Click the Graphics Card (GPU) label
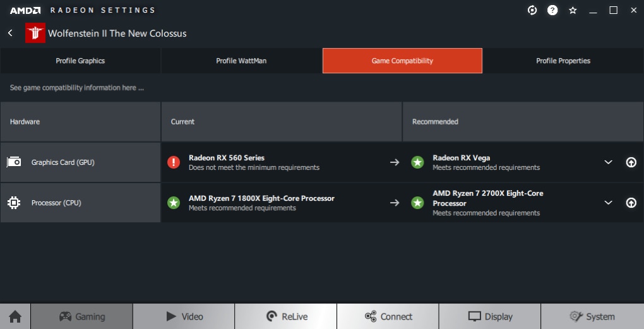This screenshot has height=329, width=644. (x=63, y=162)
